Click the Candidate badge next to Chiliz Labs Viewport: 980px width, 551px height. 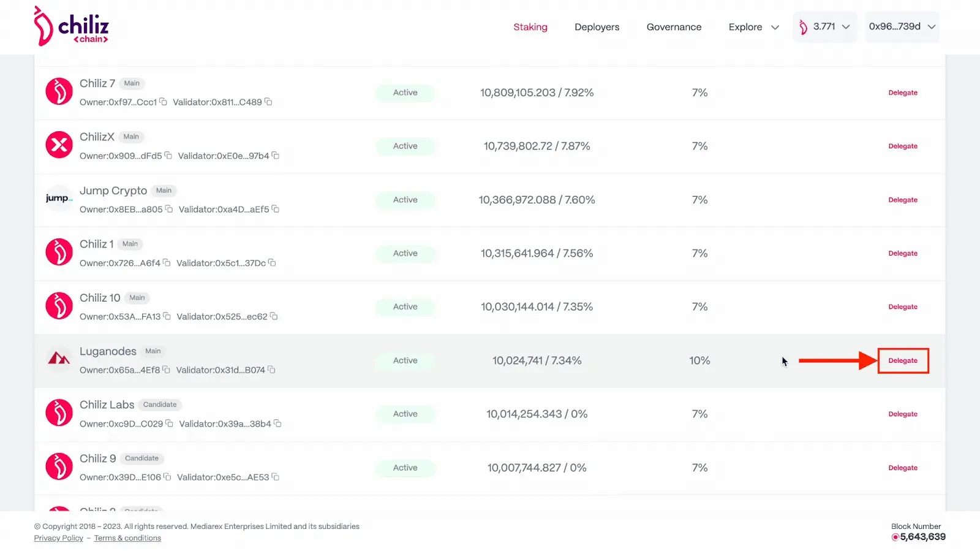(160, 405)
